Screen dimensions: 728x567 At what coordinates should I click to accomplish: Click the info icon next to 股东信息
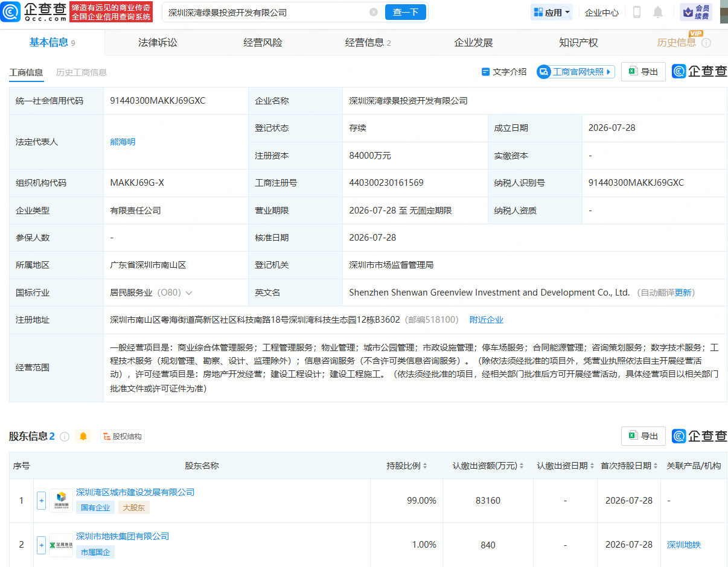click(65, 436)
